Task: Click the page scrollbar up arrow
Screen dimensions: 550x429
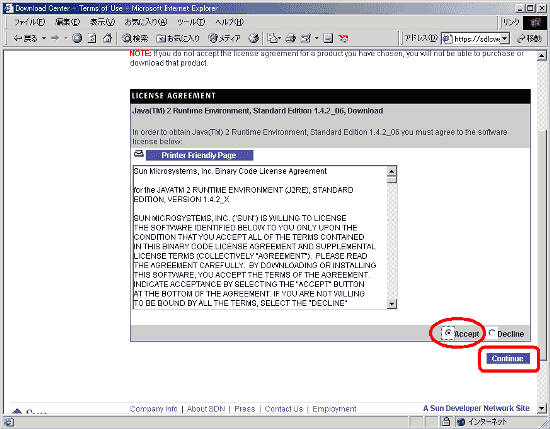Action: point(542,56)
